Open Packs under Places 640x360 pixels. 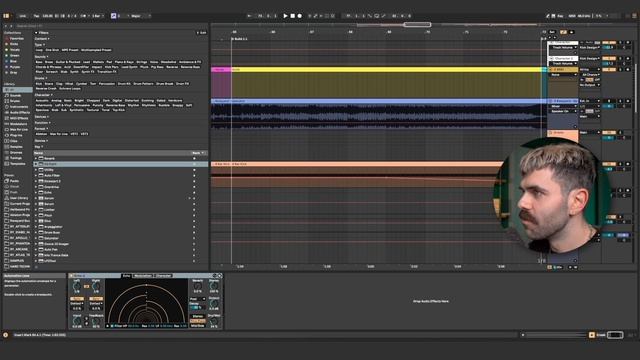[x=14, y=180]
